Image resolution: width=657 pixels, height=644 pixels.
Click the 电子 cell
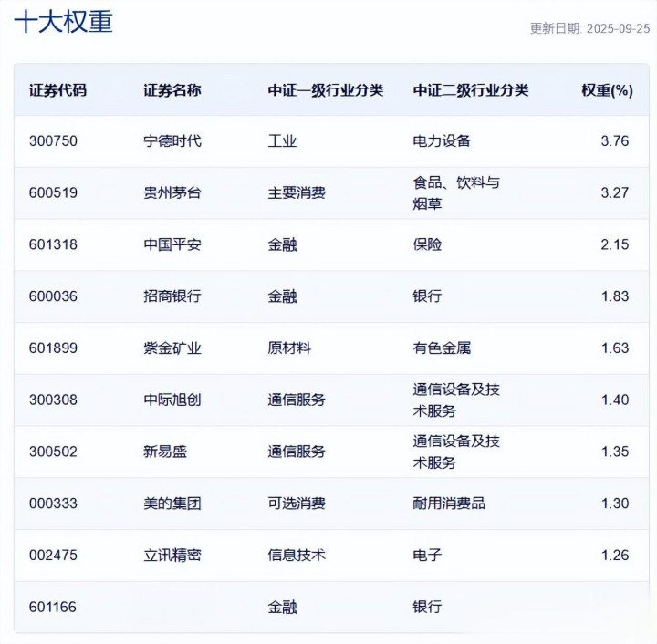(x=427, y=556)
